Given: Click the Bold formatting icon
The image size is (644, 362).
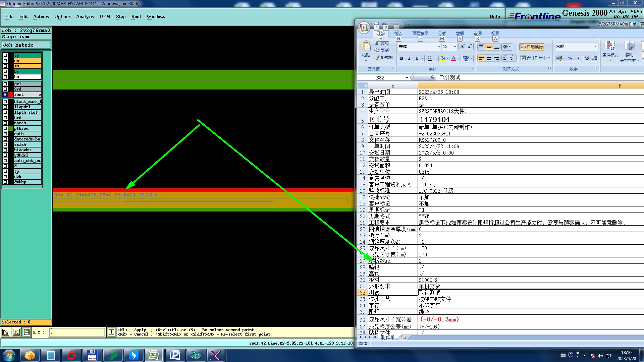Looking at the screenshot, I should (x=401, y=58).
